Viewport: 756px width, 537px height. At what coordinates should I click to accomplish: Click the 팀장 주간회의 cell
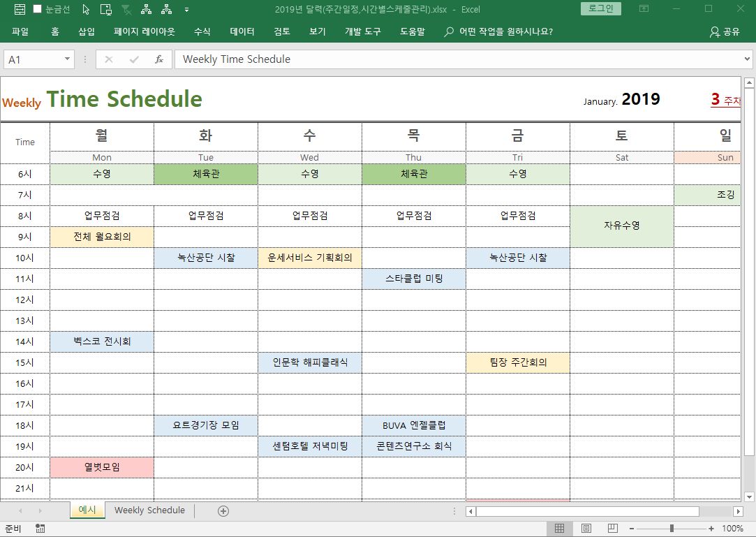click(518, 362)
